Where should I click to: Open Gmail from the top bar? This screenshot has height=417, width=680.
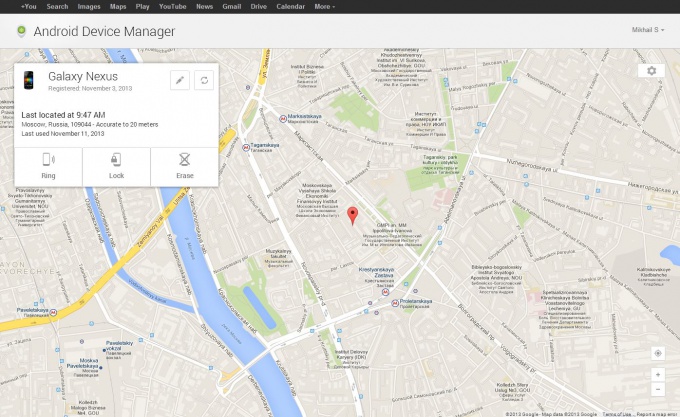232,7
